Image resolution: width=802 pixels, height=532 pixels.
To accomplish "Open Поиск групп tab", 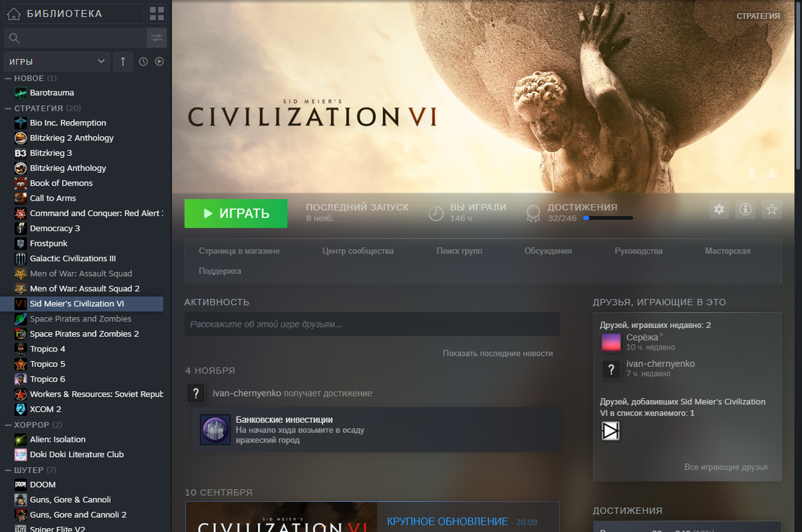I will (459, 251).
